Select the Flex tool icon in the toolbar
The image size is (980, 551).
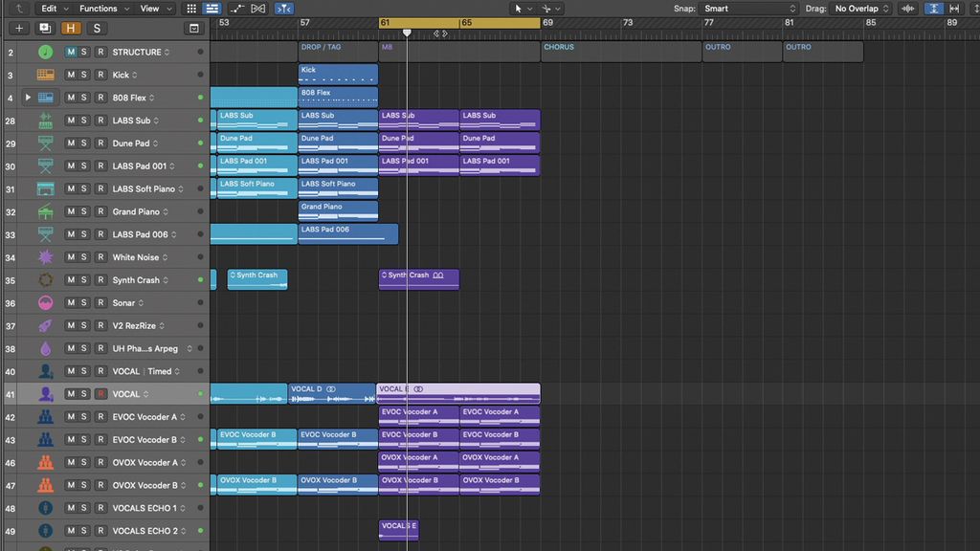(x=284, y=8)
